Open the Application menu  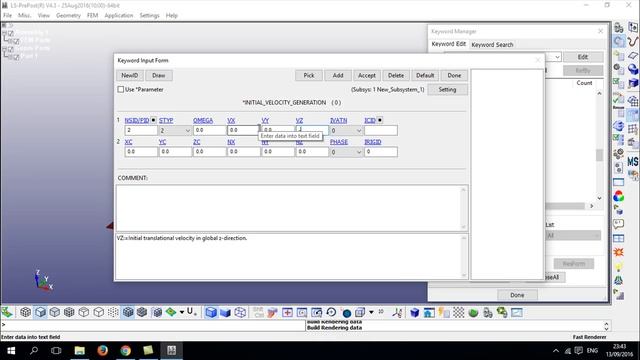coord(119,15)
